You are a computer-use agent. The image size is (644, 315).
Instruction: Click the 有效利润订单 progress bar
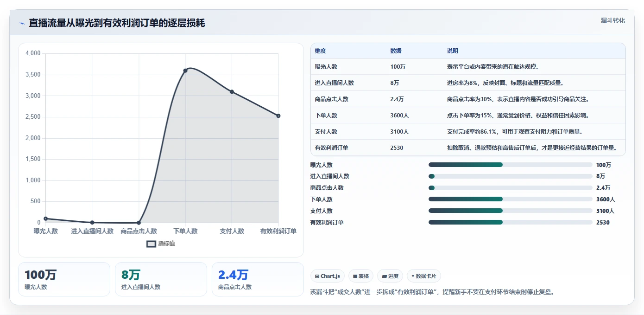tap(511, 222)
